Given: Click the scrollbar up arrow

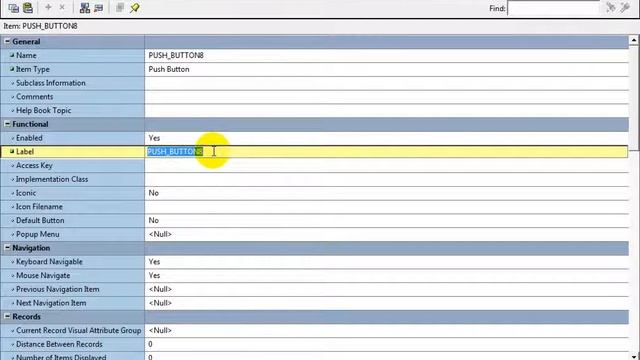Looking at the screenshot, I should pos(634,40).
